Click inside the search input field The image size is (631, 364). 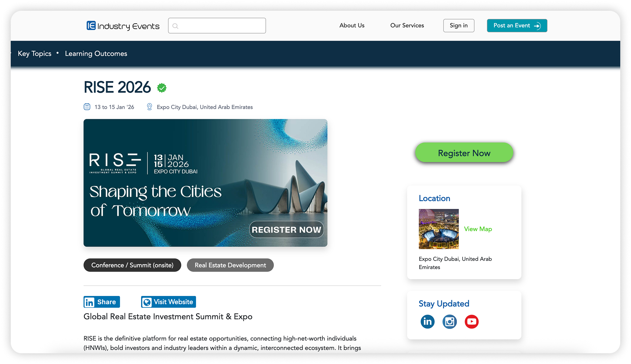click(217, 26)
